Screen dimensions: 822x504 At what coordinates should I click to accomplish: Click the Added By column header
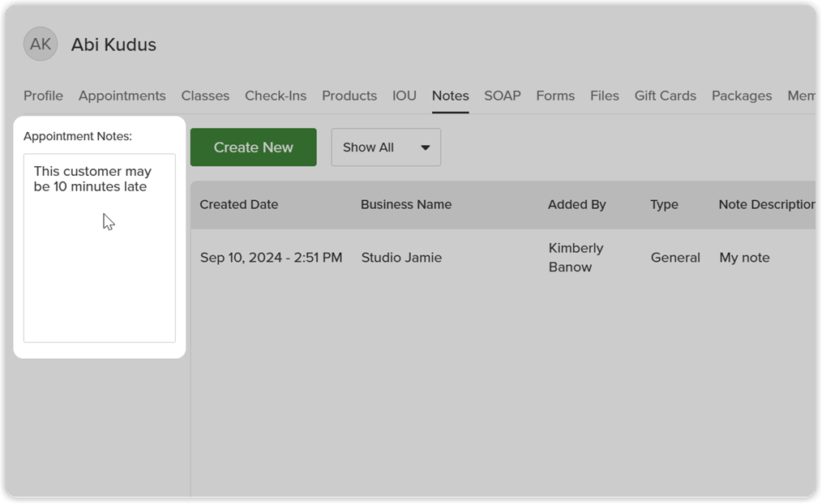[576, 204]
